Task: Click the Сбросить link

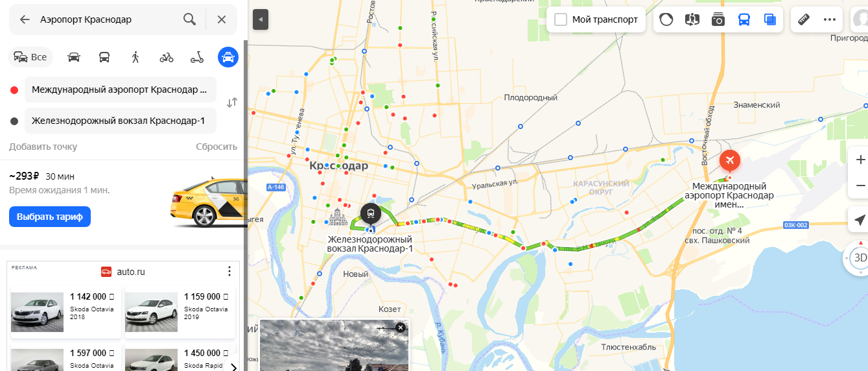Action: coord(217,147)
